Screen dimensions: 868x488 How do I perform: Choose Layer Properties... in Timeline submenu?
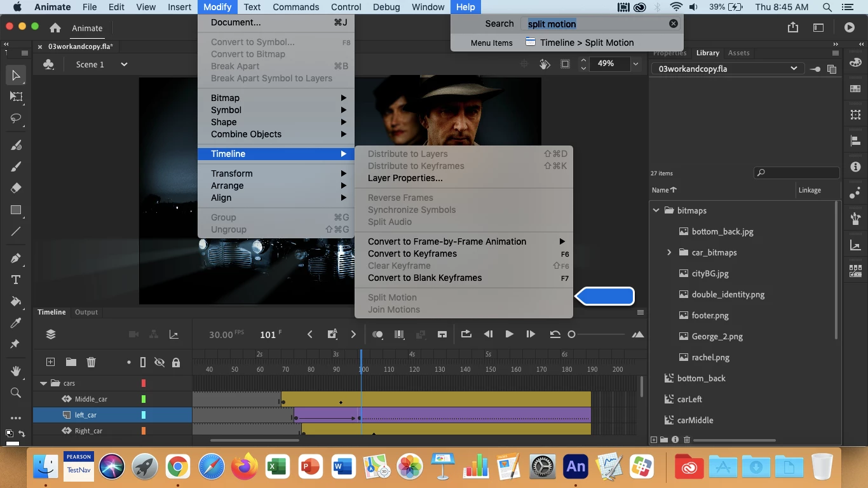464,178
